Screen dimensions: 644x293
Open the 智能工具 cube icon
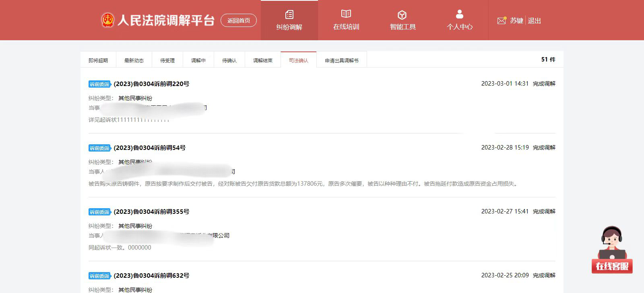coord(402,15)
